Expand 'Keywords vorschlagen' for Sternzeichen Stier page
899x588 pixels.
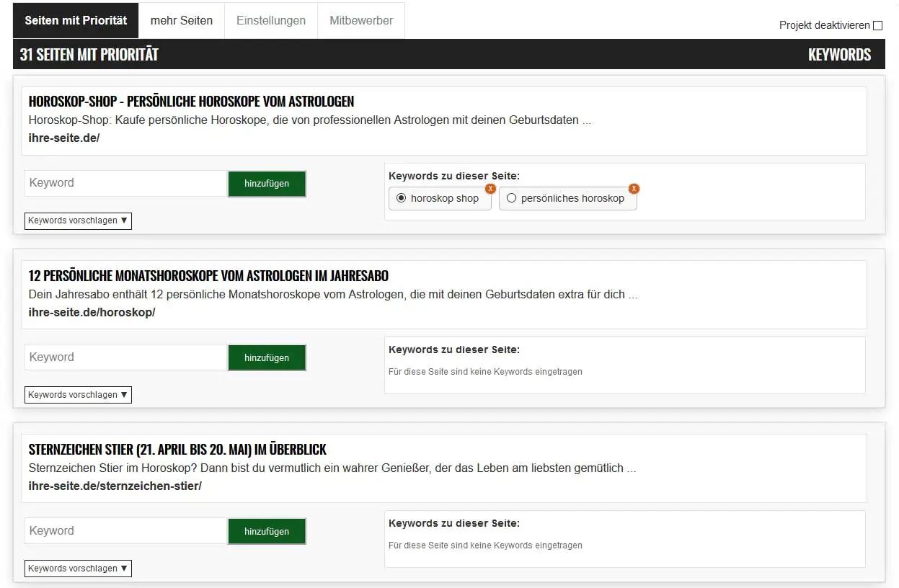coord(78,569)
